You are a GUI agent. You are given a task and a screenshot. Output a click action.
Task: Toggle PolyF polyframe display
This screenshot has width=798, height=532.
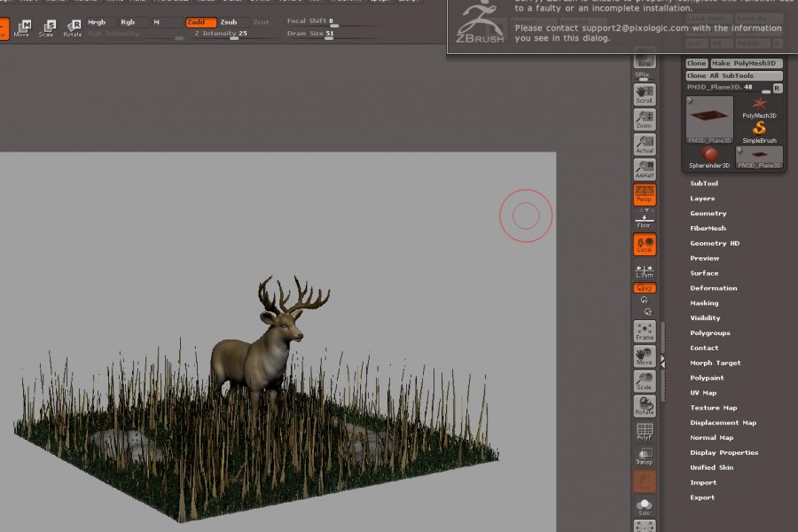tap(645, 431)
